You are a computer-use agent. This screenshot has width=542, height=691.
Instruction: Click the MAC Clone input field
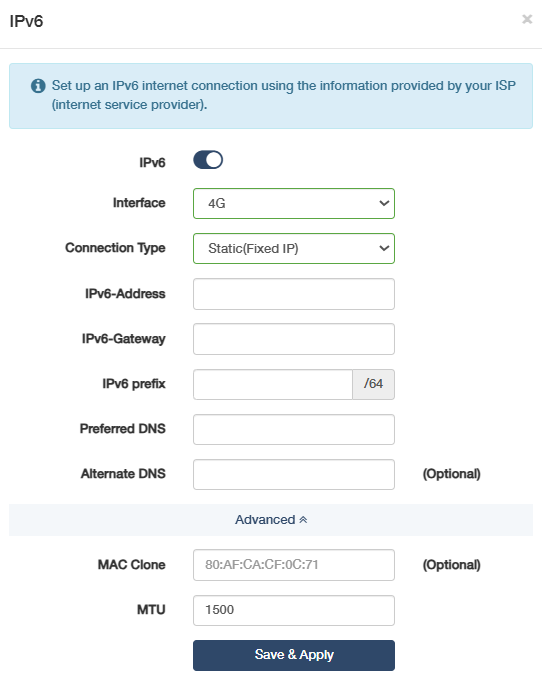(294, 565)
